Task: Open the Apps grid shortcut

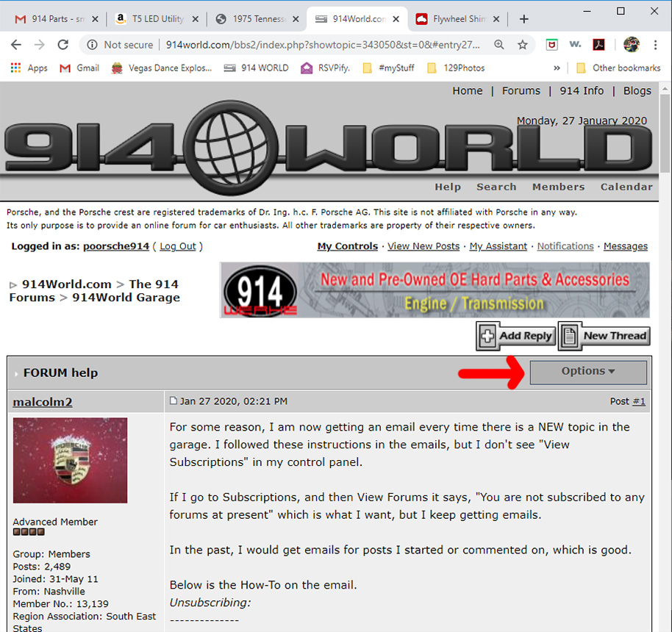Action: pos(29,68)
